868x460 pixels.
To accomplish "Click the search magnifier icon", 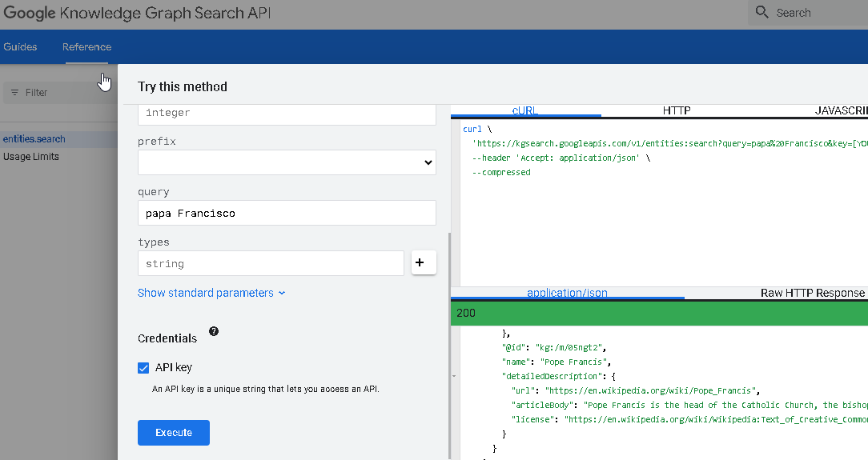I will (x=762, y=12).
